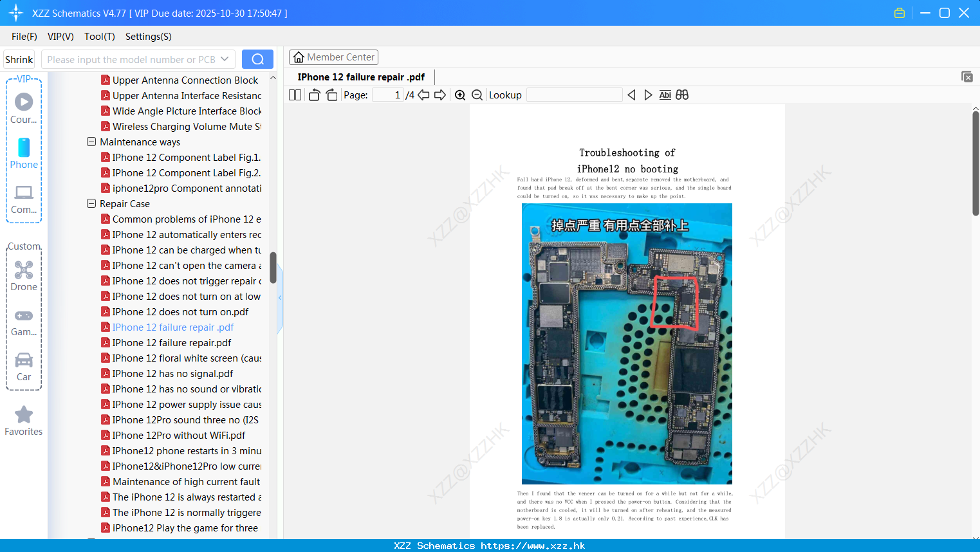Click the yellow toolbox icon in title bar
The height and width of the screenshot is (552, 980).
900,13
